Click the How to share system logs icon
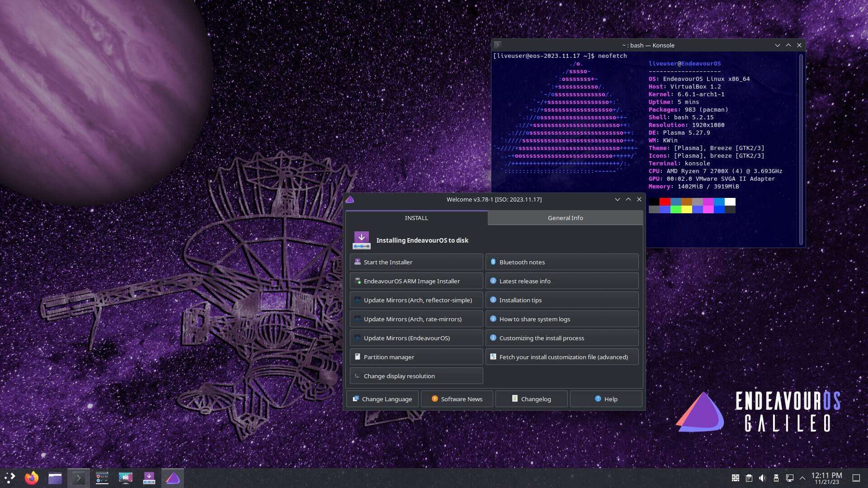This screenshot has height=488, width=868. pos(492,319)
